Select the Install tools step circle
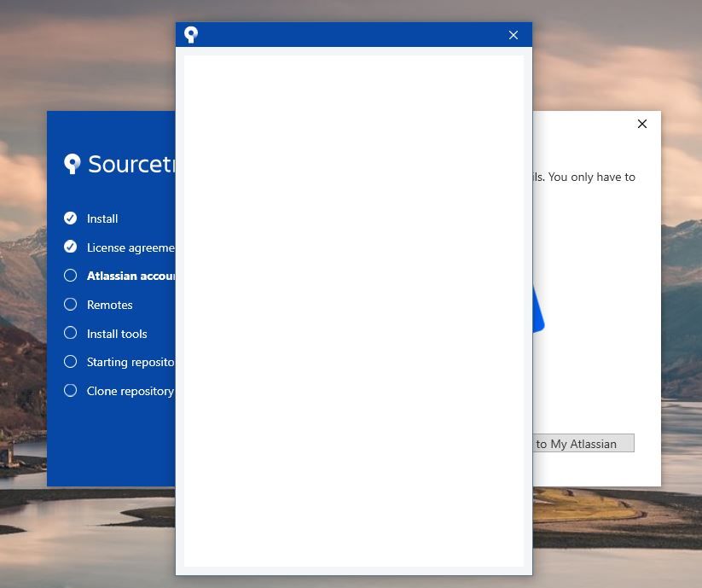The height and width of the screenshot is (588, 702). [x=70, y=333]
